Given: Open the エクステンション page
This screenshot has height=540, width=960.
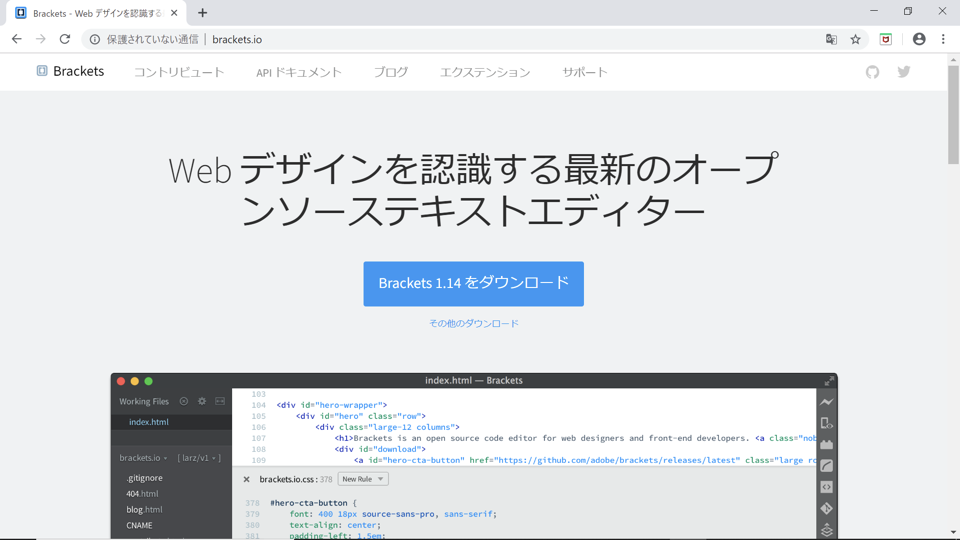Looking at the screenshot, I should click(485, 72).
